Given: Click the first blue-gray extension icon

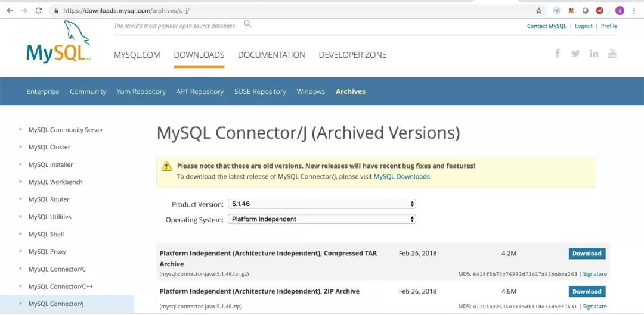Looking at the screenshot, I should pos(556,11).
